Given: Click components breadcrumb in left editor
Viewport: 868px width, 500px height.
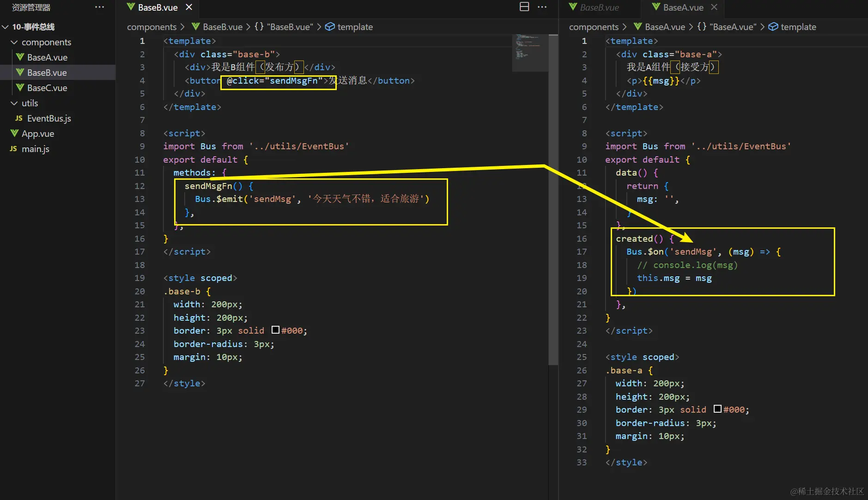Looking at the screenshot, I should pyautogui.click(x=152, y=27).
